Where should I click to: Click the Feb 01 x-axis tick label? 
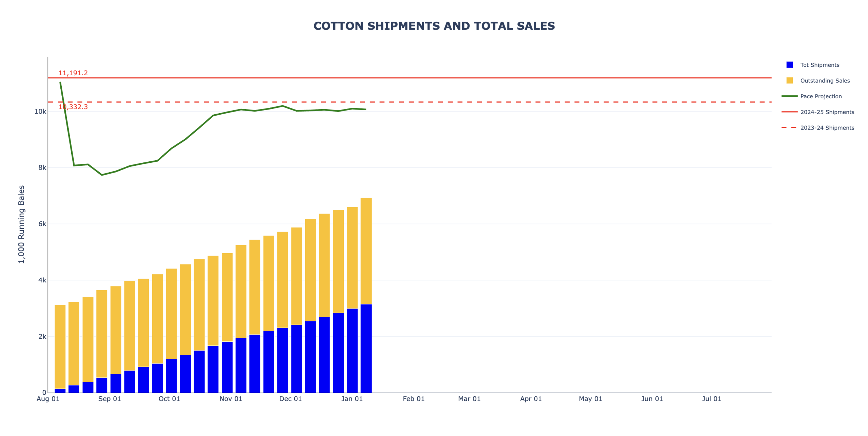pyautogui.click(x=413, y=399)
